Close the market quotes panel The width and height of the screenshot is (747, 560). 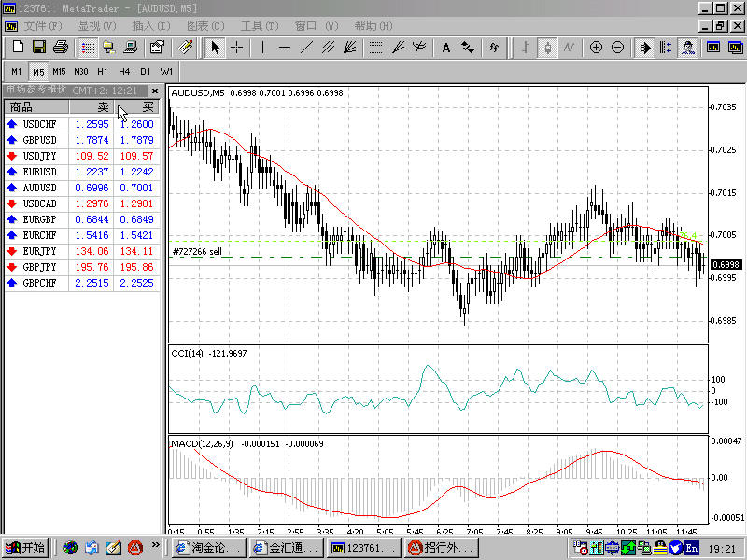tap(155, 91)
